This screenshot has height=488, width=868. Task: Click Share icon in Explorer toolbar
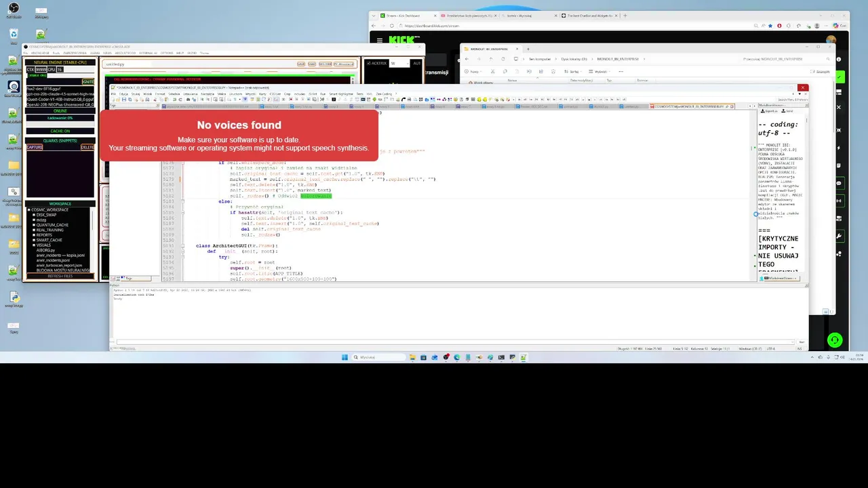click(541, 71)
